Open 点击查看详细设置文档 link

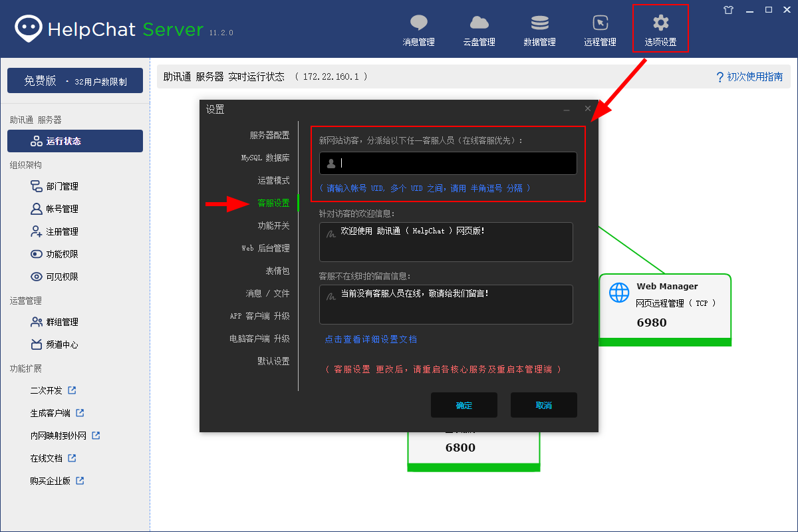371,339
